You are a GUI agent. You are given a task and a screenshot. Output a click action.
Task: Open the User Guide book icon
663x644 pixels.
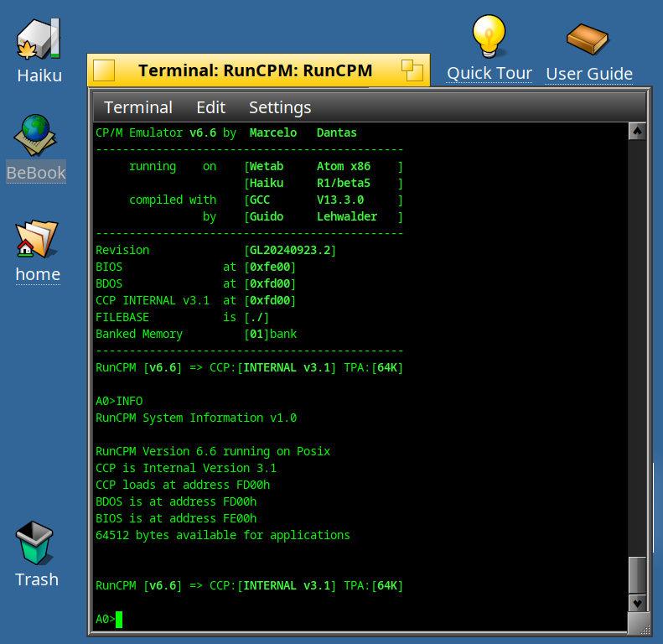tap(588, 39)
